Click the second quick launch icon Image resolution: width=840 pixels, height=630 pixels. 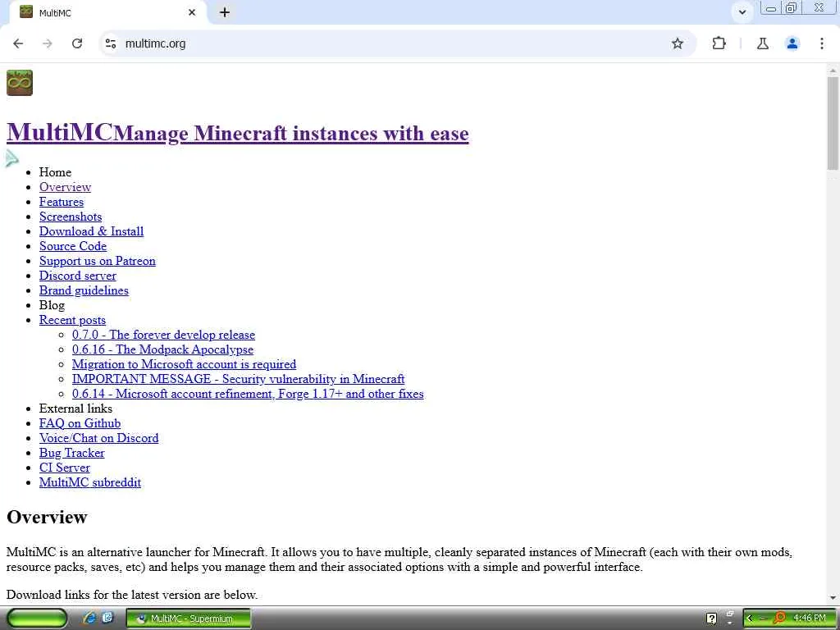107,619
